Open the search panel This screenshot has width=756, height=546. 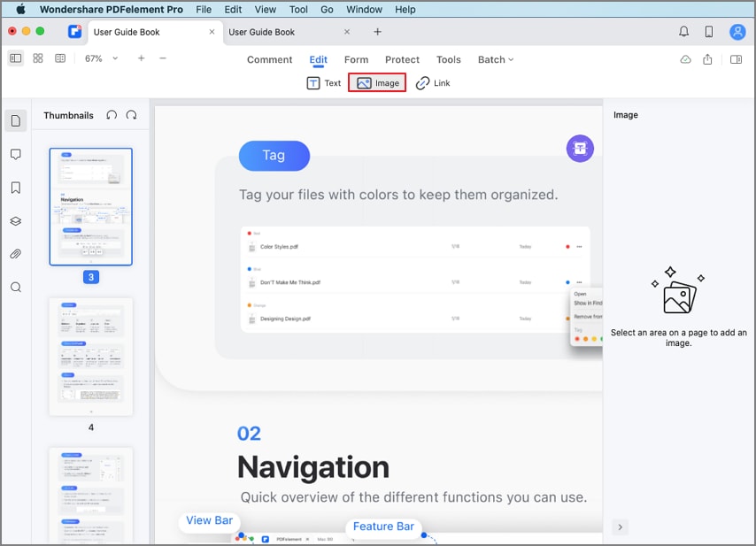(15, 288)
